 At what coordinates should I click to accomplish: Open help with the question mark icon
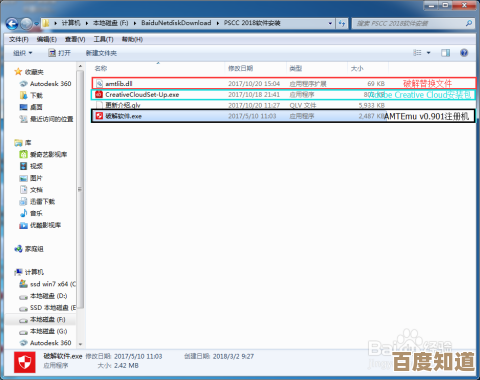[464, 53]
